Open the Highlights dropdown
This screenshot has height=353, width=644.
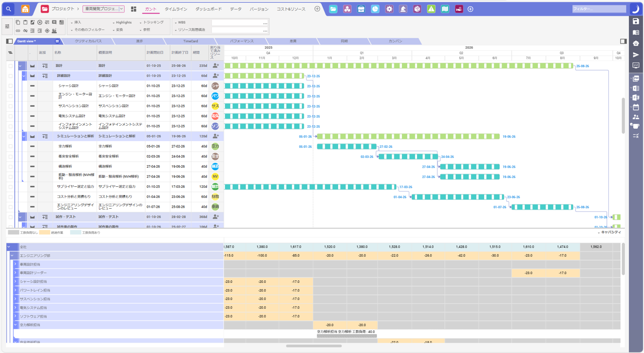[x=123, y=23]
